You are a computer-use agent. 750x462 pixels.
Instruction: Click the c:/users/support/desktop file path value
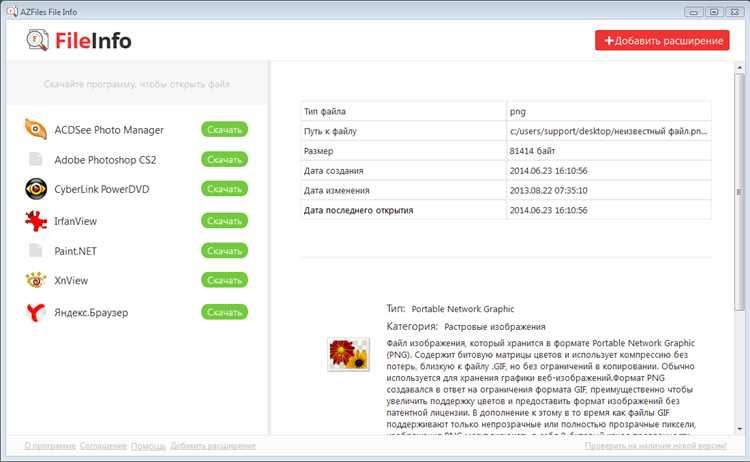pos(608,131)
